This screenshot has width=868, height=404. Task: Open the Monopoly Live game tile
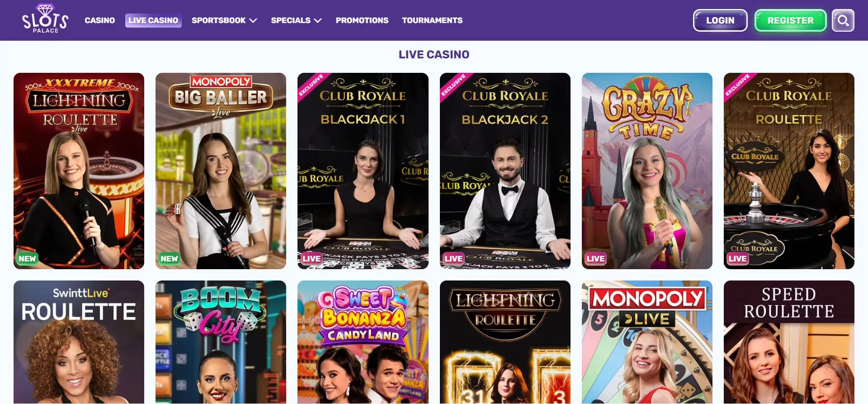(647, 342)
